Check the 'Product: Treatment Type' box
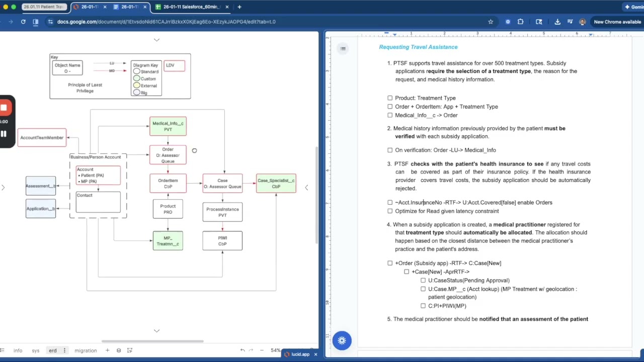This screenshot has height=362, width=644. [390, 98]
